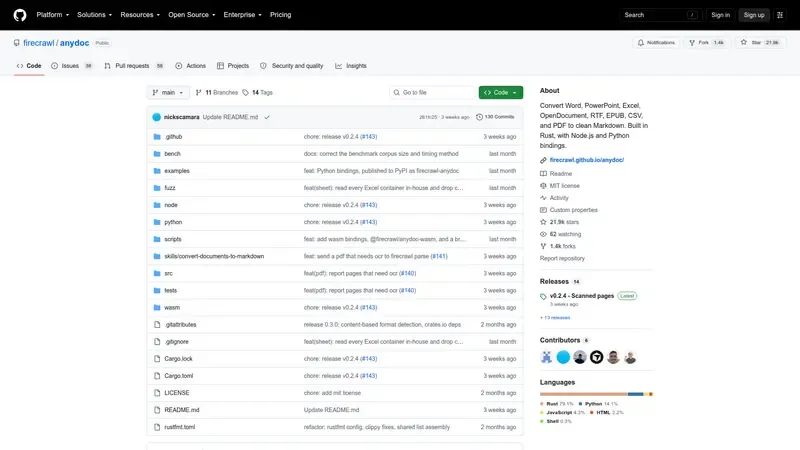Expand the Open Source menu

coord(192,15)
